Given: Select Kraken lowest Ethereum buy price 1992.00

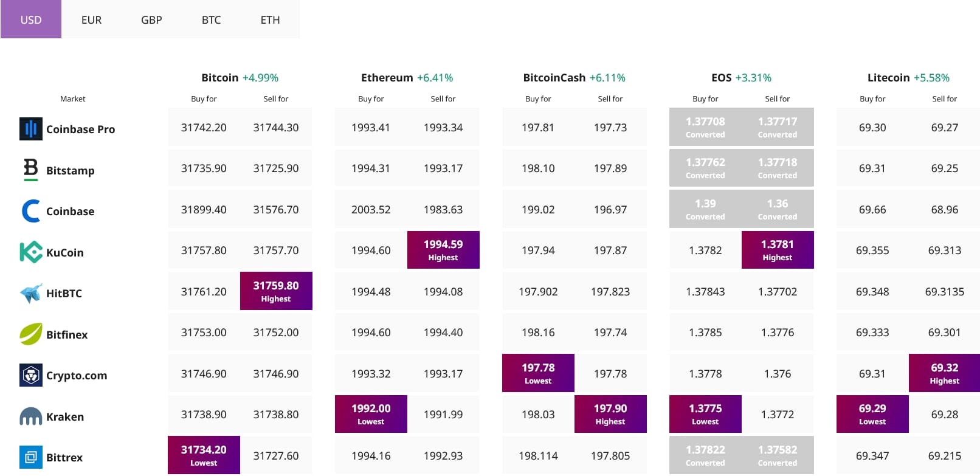Looking at the screenshot, I should [x=371, y=413].
